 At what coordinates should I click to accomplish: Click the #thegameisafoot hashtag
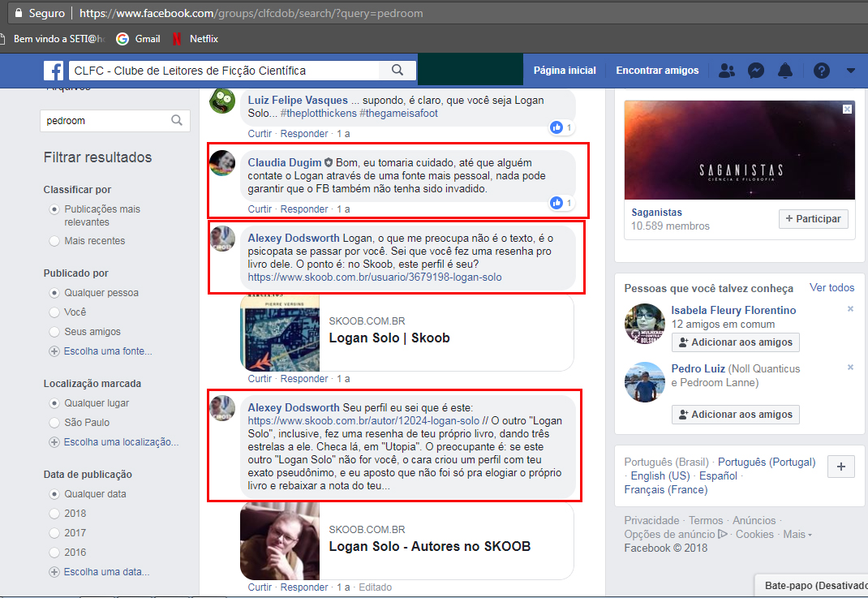click(x=398, y=113)
